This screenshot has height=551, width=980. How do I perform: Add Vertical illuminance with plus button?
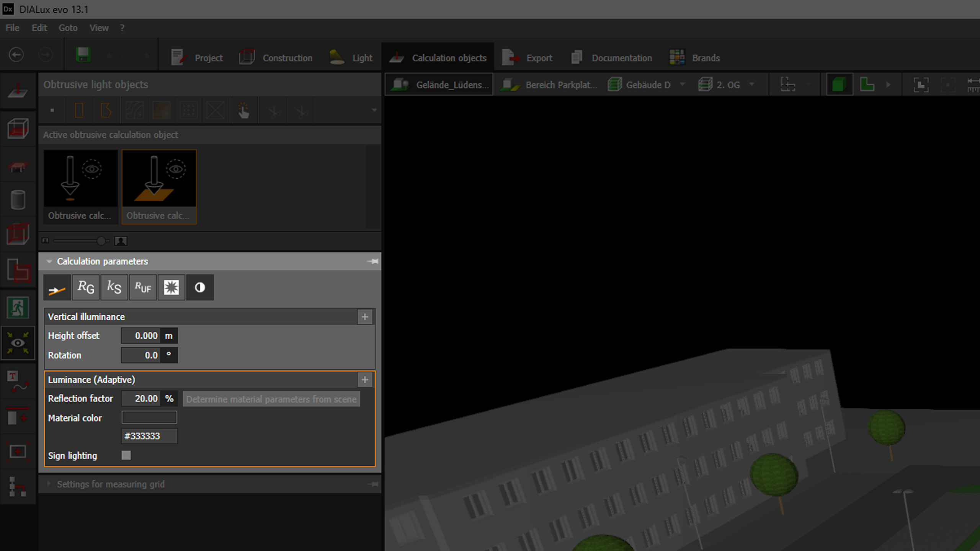click(364, 317)
